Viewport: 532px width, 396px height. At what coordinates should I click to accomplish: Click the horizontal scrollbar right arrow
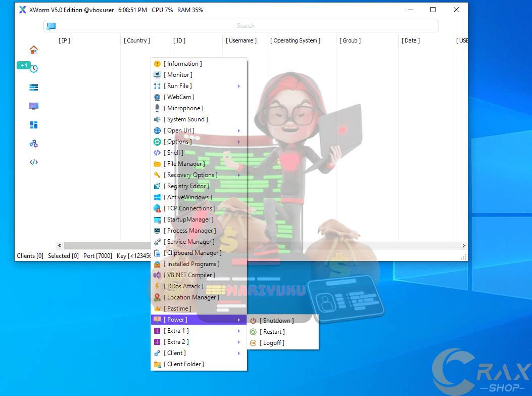coord(463,245)
